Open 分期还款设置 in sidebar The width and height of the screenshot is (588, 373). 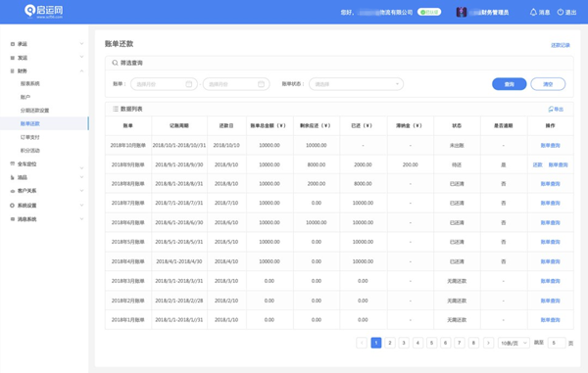coord(34,110)
